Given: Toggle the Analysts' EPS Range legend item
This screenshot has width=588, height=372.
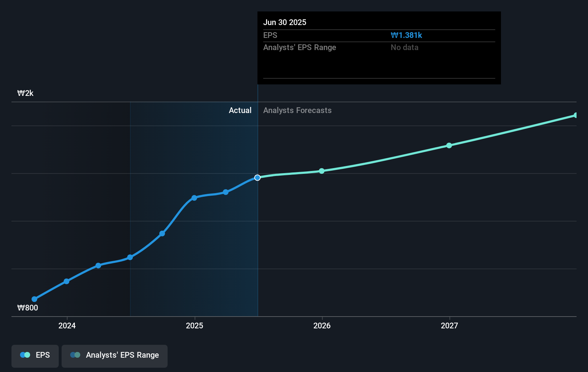Looking at the screenshot, I should [x=115, y=355].
